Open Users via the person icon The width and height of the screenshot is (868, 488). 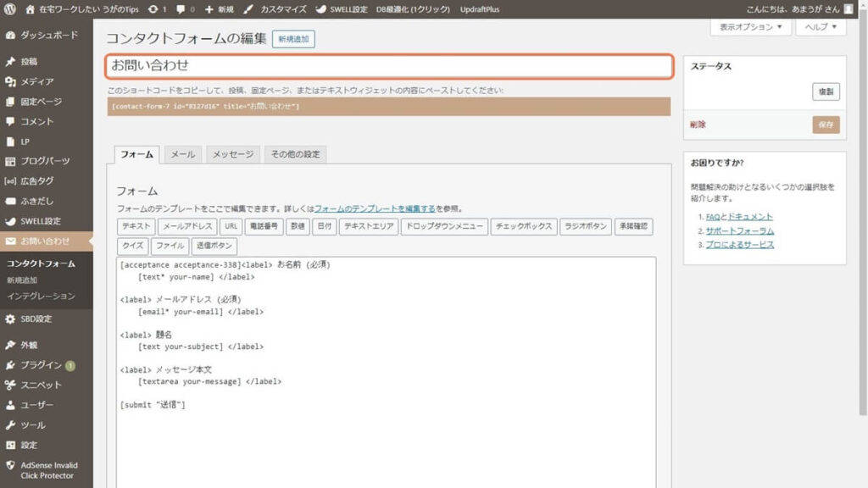point(10,405)
